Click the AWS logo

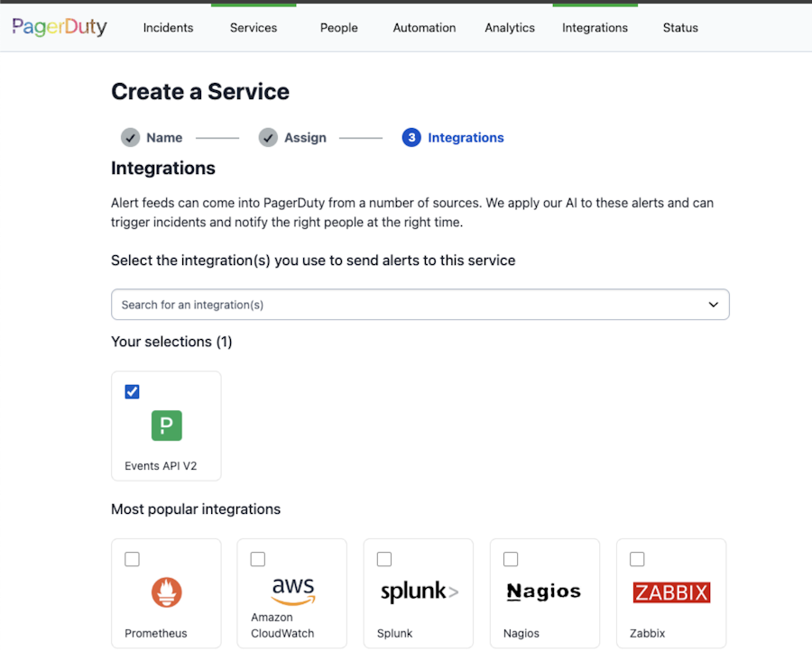[293, 591]
